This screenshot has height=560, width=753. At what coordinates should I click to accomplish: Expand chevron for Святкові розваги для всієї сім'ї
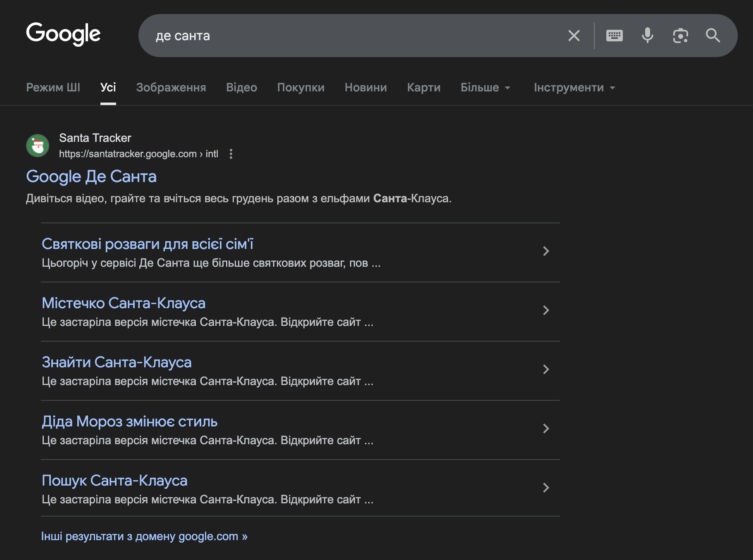546,251
